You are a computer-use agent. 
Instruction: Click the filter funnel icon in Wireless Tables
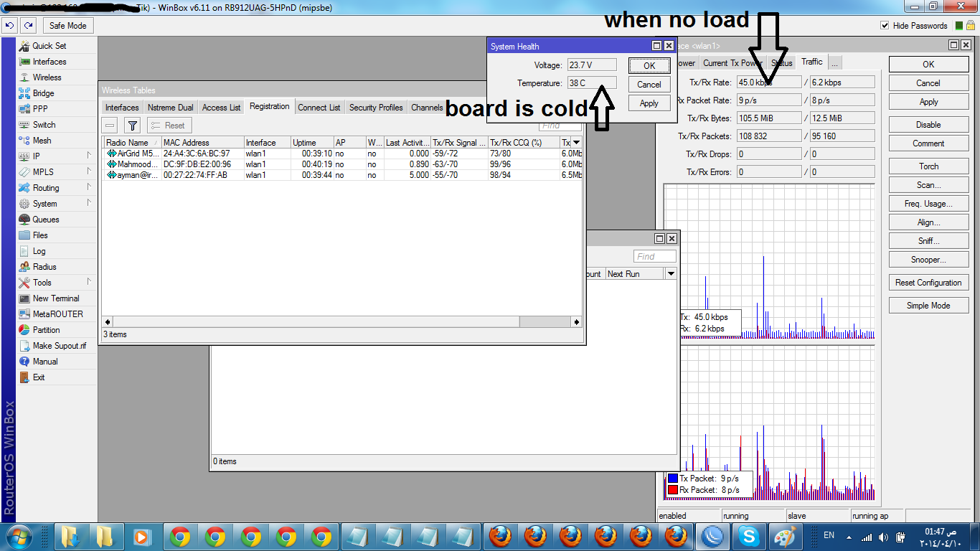(131, 125)
